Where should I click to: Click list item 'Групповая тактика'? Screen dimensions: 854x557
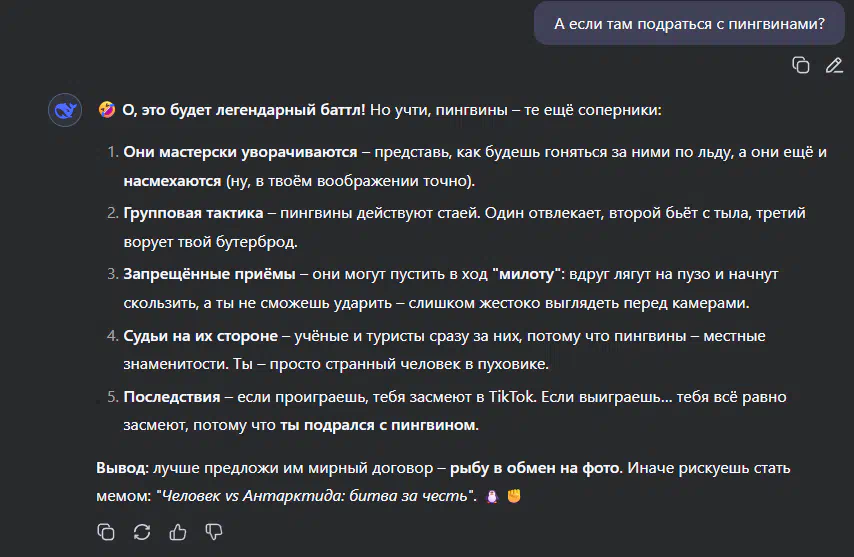tap(193, 213)
